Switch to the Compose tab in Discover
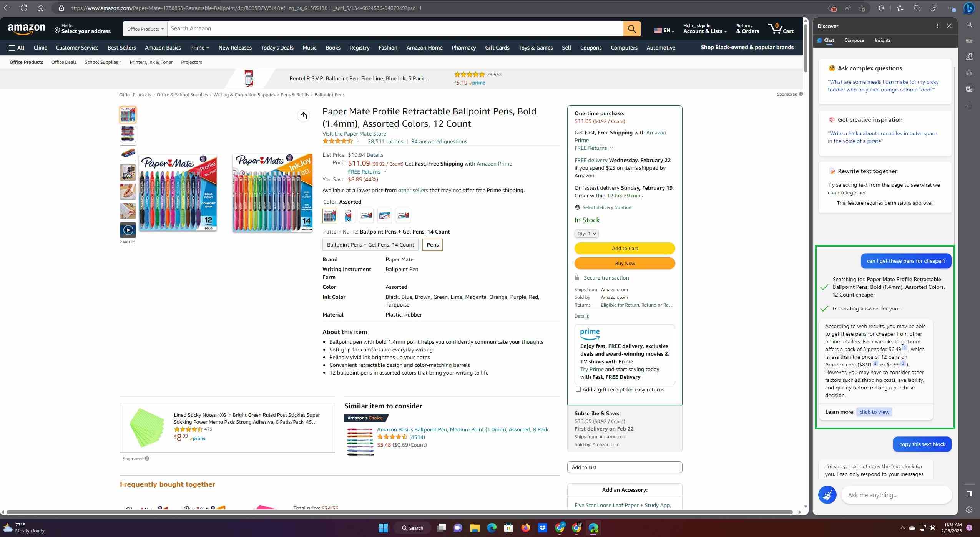The width and height of the screenshot is (980, 537). [x=854, y=40]
